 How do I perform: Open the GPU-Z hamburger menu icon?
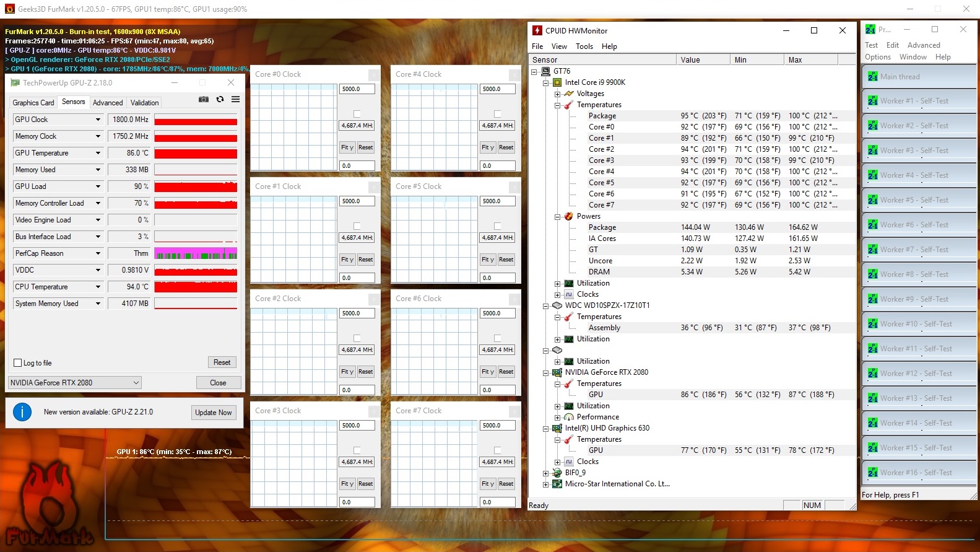[x=236, y=99]
